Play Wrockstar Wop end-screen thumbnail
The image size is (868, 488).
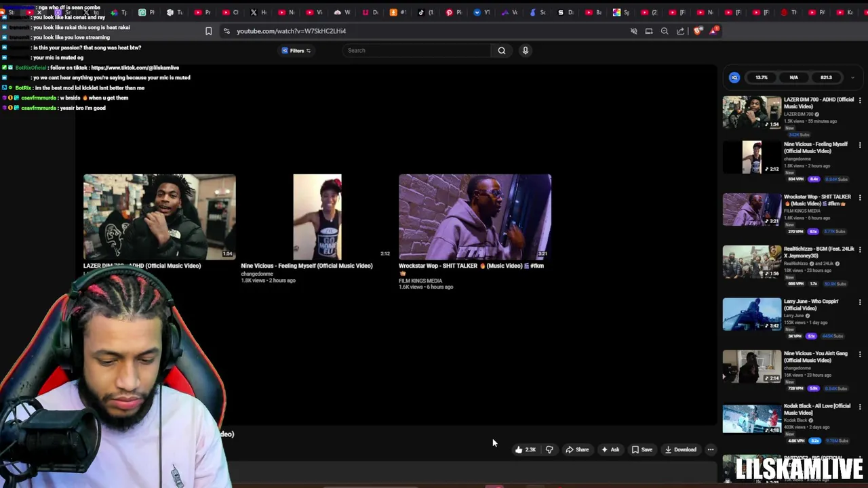coord(475,217)
